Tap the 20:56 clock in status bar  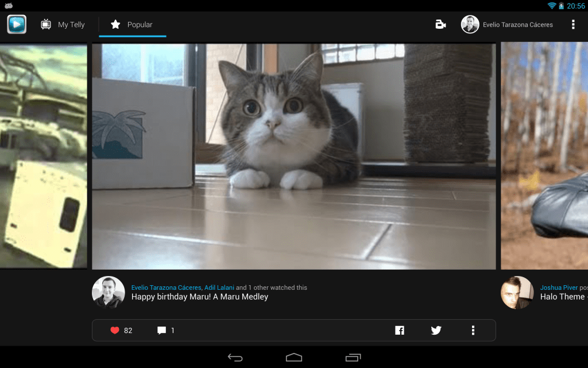tap(575, 6)
